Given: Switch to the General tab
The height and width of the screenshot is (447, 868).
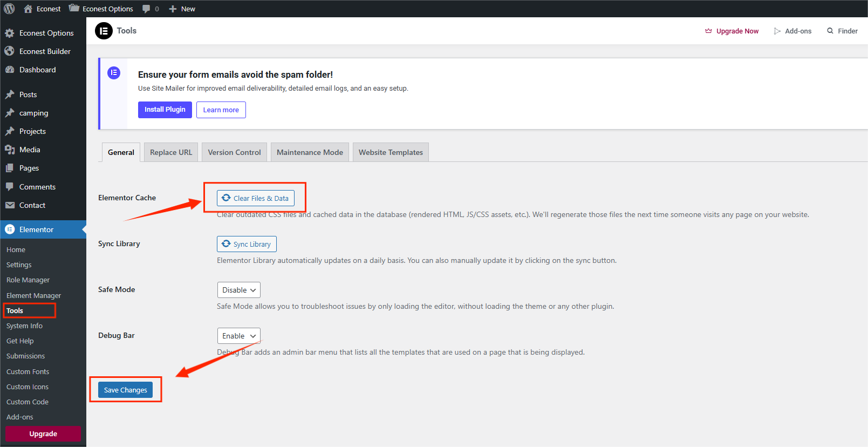Looking at the screenshot, I should tap(121, 152).
